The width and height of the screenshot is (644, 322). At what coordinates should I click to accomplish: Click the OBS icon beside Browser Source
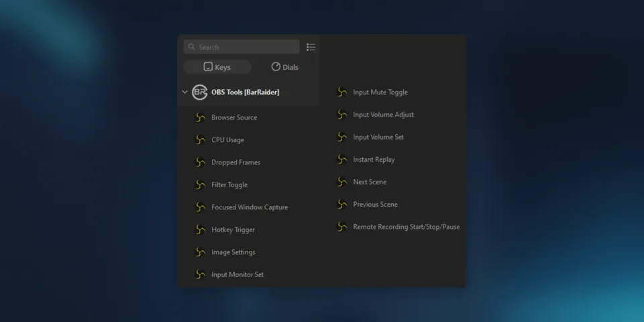click(200, 117)
